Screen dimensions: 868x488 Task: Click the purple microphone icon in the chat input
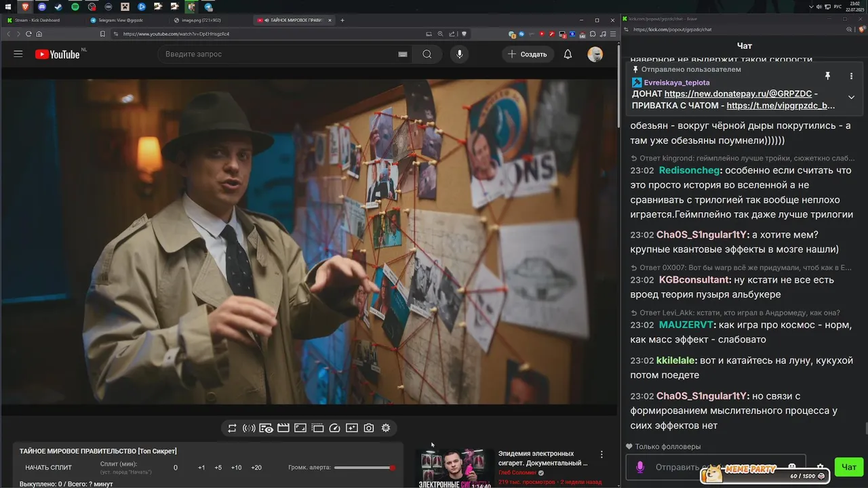pyautogui.click(x=639, y=467)
